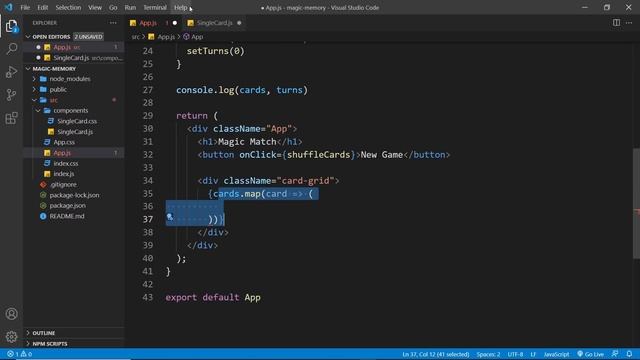
Task: Open the Run and Debug view icon
Action: click(x=11, y=72)
